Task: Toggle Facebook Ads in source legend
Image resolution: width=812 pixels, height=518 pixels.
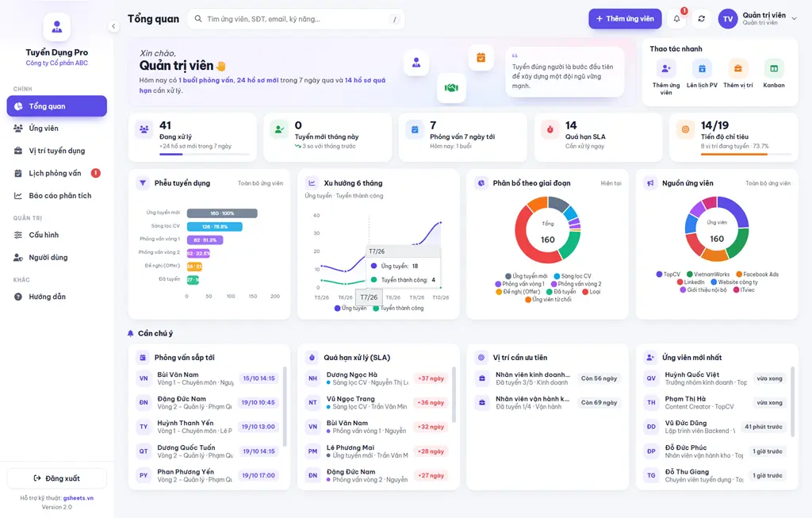Action: (757, 274)
